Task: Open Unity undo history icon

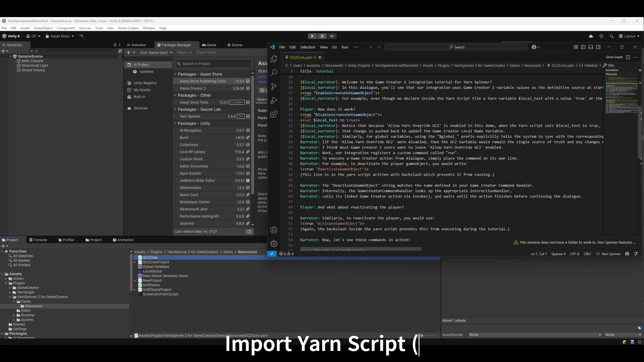Action: (x=601, y=36)
